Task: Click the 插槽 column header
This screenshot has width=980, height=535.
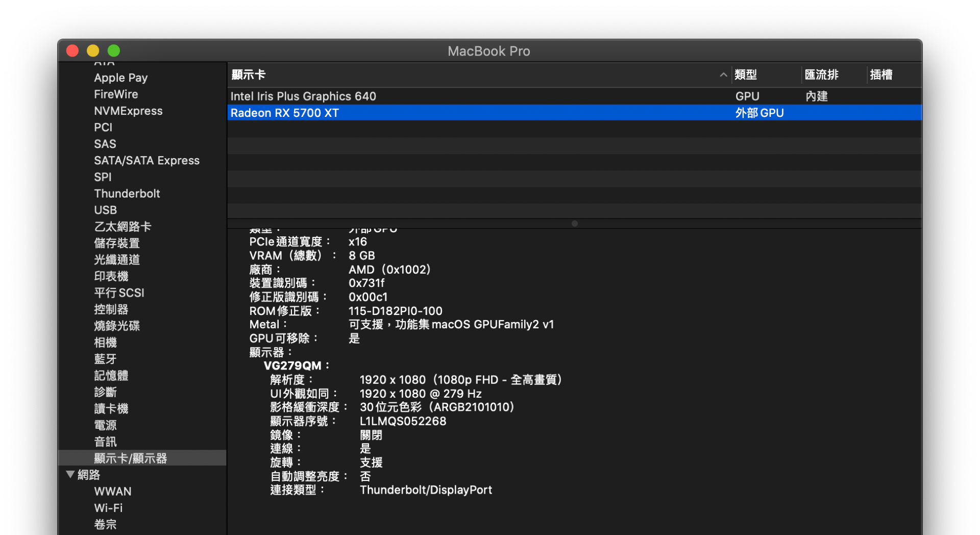Action: coord(894,75)
